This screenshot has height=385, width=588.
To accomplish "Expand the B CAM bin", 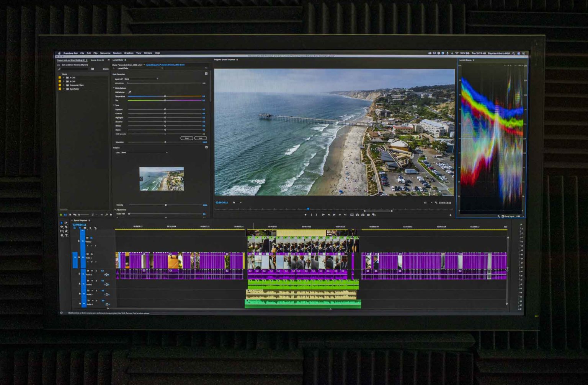I will click(x=64, y=81).
